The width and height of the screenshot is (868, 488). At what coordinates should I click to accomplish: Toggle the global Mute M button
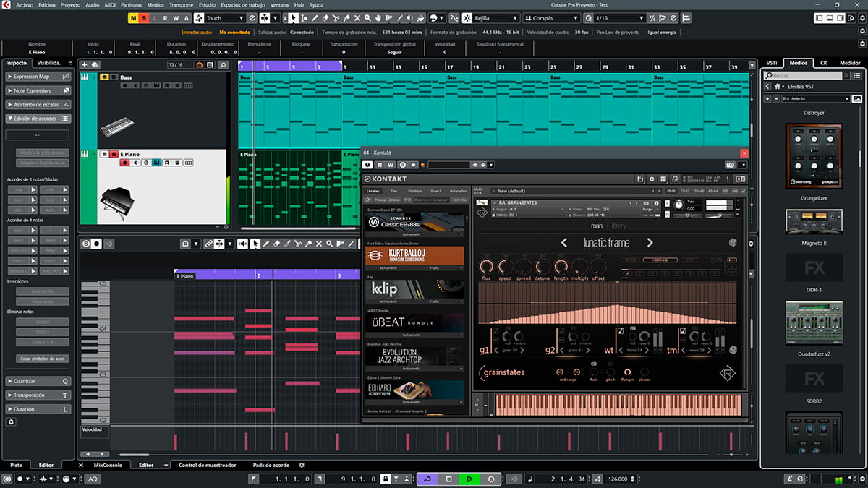pyautogui.click(x=134, y=18)
